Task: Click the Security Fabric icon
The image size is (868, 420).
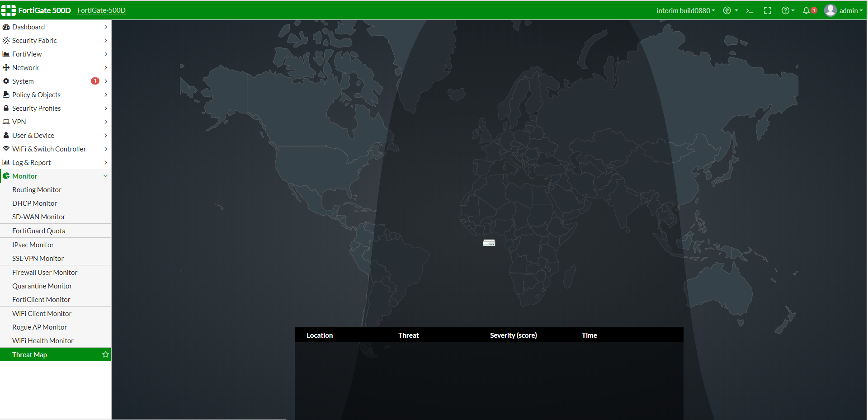Action: (x=6, y=41)
